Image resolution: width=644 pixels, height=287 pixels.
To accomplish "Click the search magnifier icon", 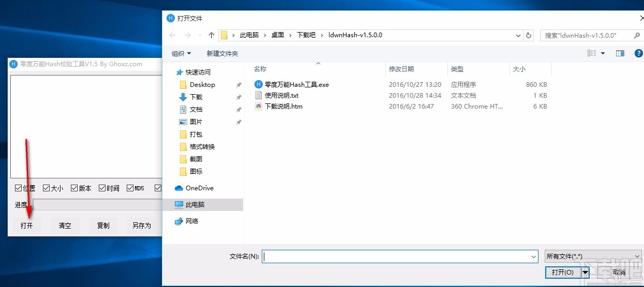I will 636,35.
